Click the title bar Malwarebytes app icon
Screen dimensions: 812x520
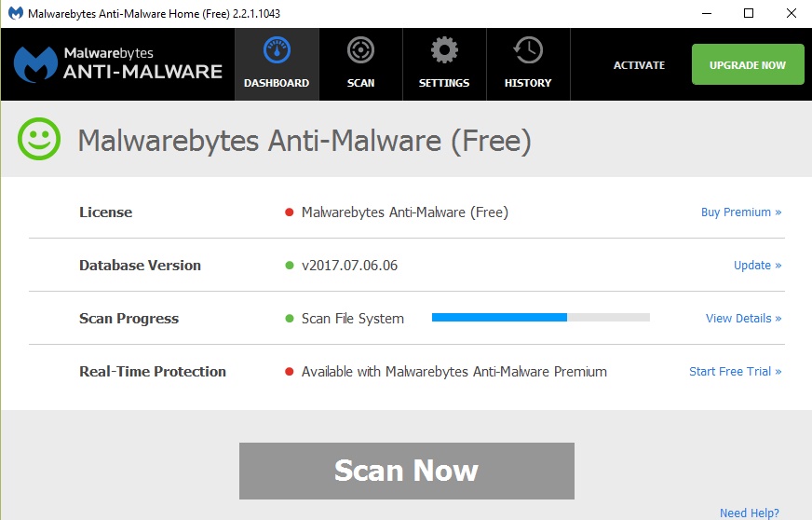coord(16,13)
